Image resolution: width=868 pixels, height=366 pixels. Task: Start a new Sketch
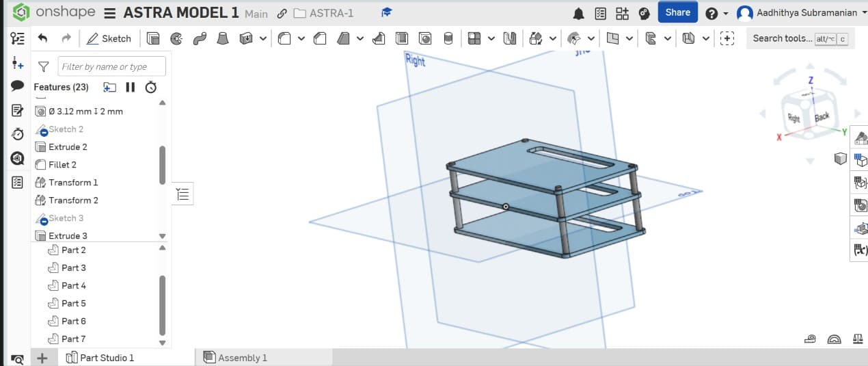pos(109,38)
